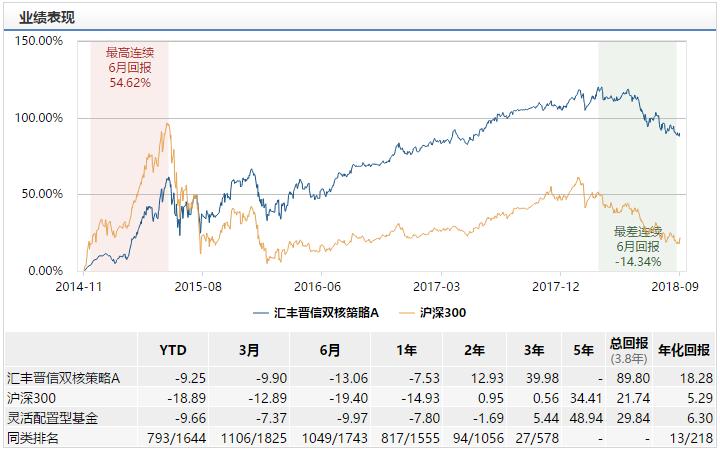Click the 1106/1825 three-month ranking

(x=254, y=438)
